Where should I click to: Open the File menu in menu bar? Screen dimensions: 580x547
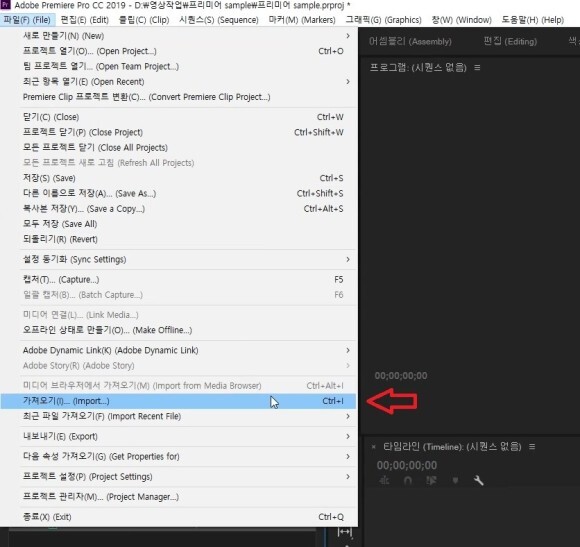pyautogui.click(x=27, y=20)
